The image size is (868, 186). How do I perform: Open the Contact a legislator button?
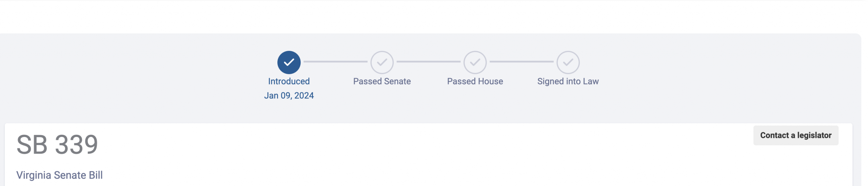796,136
